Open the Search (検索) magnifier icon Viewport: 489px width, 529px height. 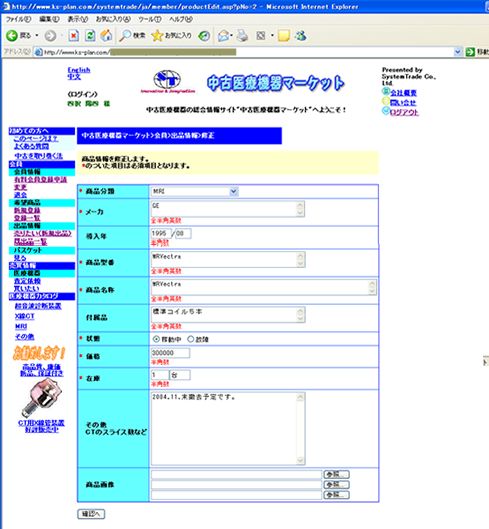[125, 35]
